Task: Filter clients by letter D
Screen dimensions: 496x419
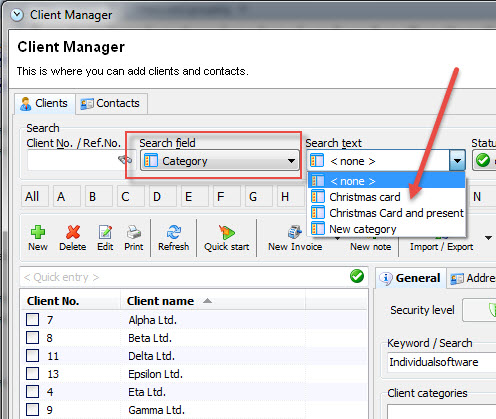Action: point(157,197)
